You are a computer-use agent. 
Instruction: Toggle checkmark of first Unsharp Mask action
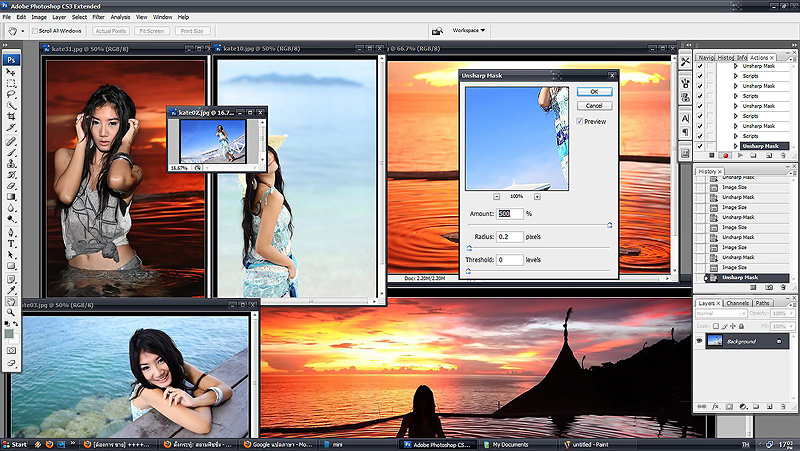coord(700,66)
